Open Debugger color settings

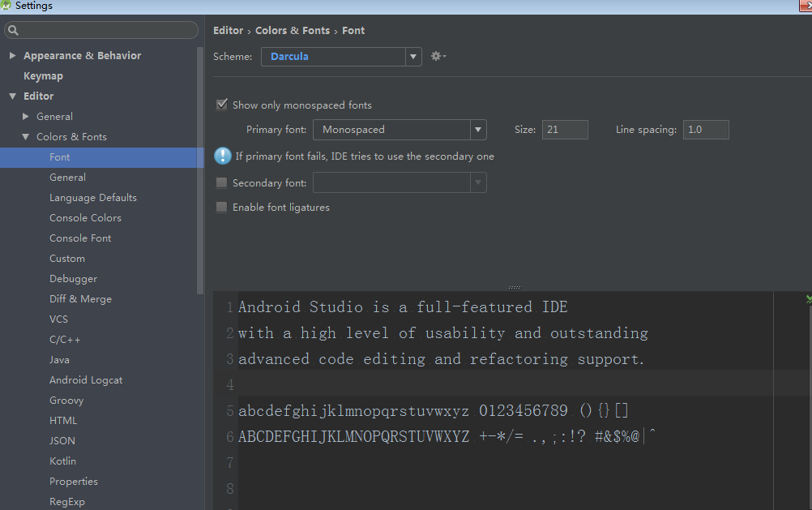[x=73, y=279]
